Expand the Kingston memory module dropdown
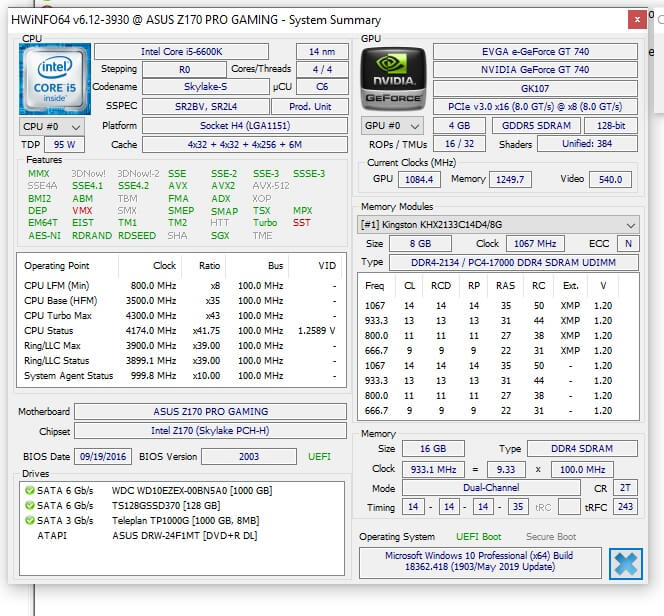This screenshot has width=664, height=616. click(x=500, y=225)
